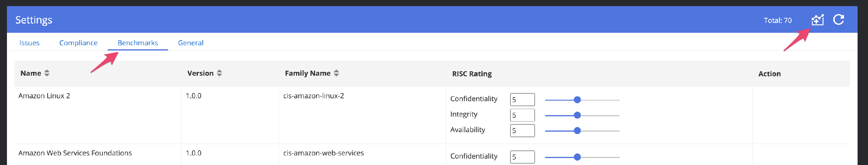Screen dimensions: 868x165
Task: Open the Compliance tab
Action: pyautogui.click(x=78, y=43)
